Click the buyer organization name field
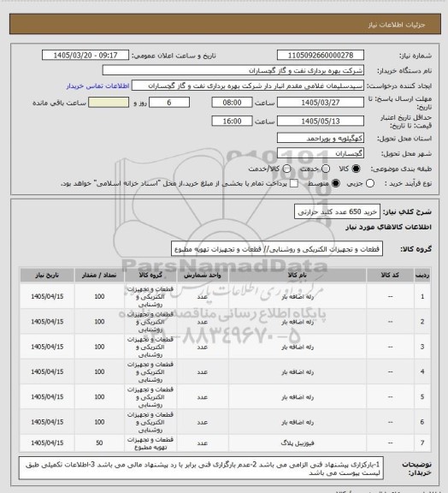 point(233,70)
